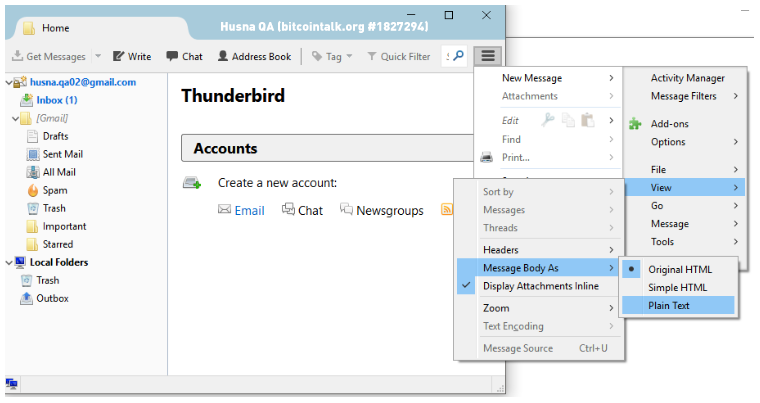Image resolution: width=760 pixels, height=403 pixels.
Task: Click the Starred folder icon
Action: 32,244
